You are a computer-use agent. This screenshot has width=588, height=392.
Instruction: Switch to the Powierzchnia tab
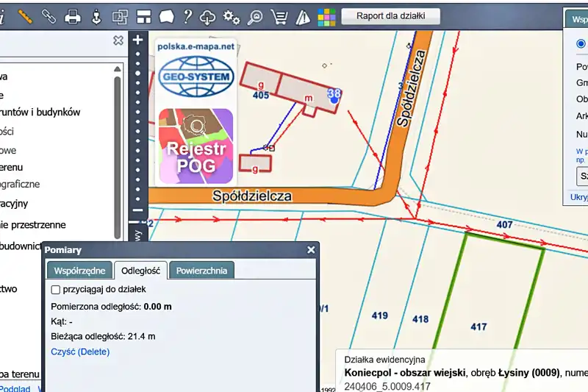pos(201,271)
